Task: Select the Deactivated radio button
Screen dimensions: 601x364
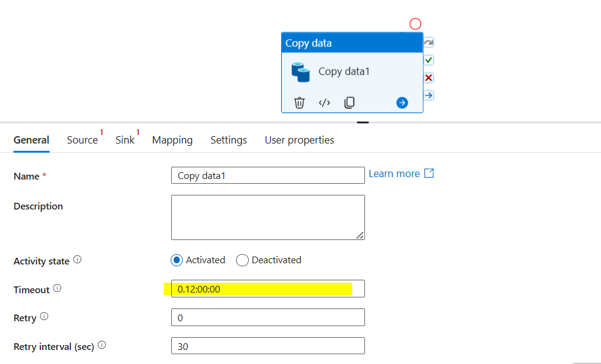Action: 242,260
